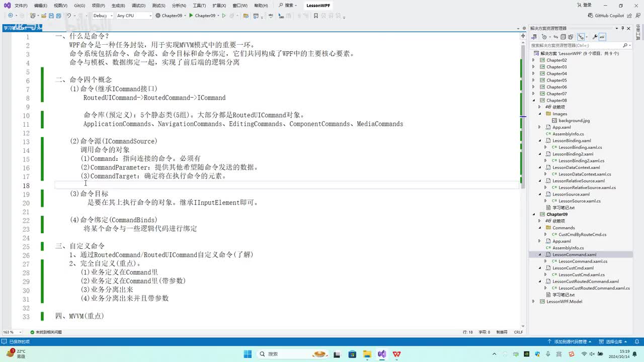
Task: Open WPS Office from Windows taskbar
Action: [397, 354]
